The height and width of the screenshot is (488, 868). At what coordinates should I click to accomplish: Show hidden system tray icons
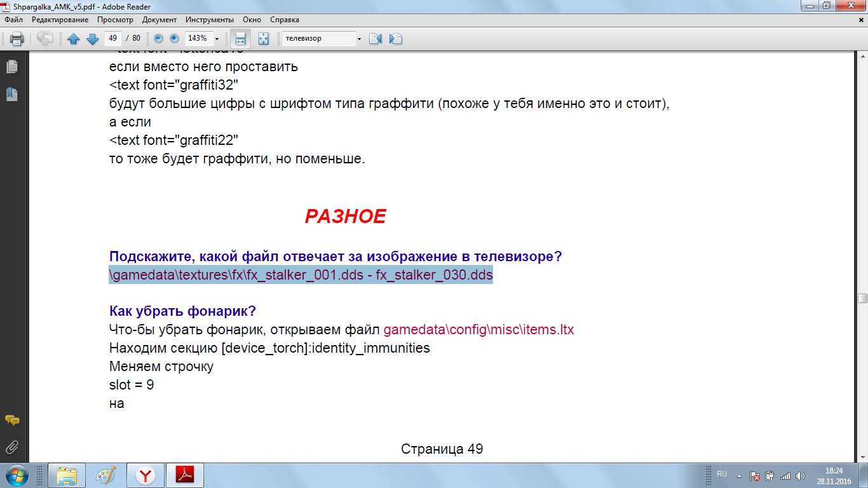tap(738, 475)
